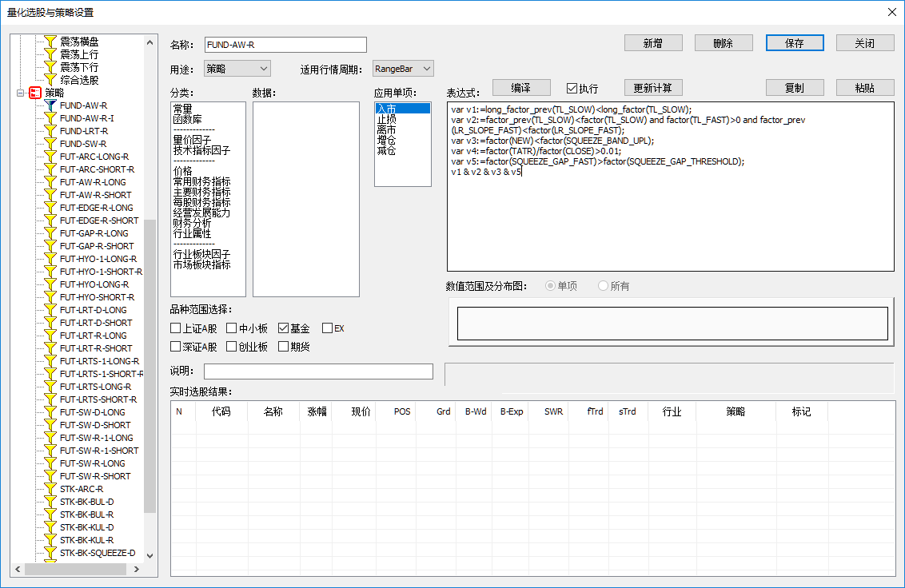Click the funnel icon beside FUND-AW-R-I
This screenshot has width=905, height=588.
(51, 118)
